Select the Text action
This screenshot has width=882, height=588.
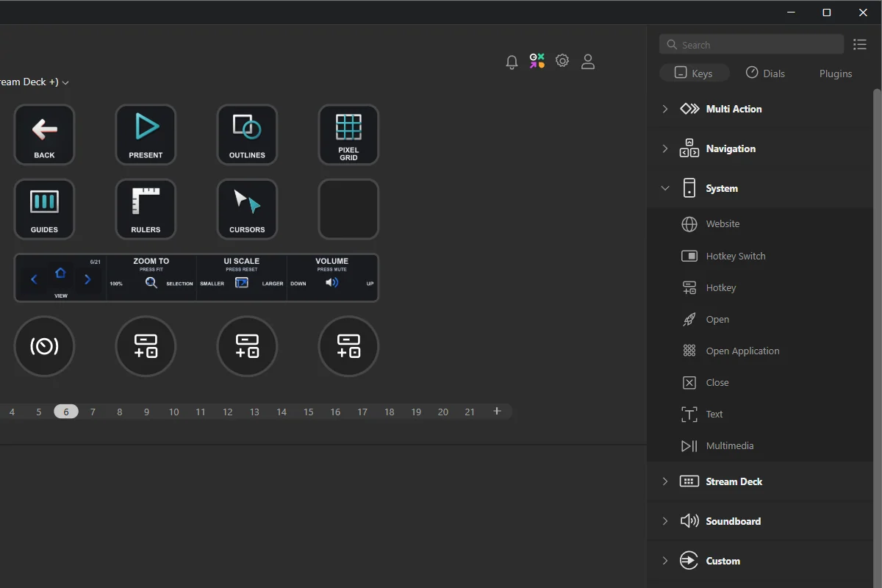pyautogui.click(x=760, y=414)
